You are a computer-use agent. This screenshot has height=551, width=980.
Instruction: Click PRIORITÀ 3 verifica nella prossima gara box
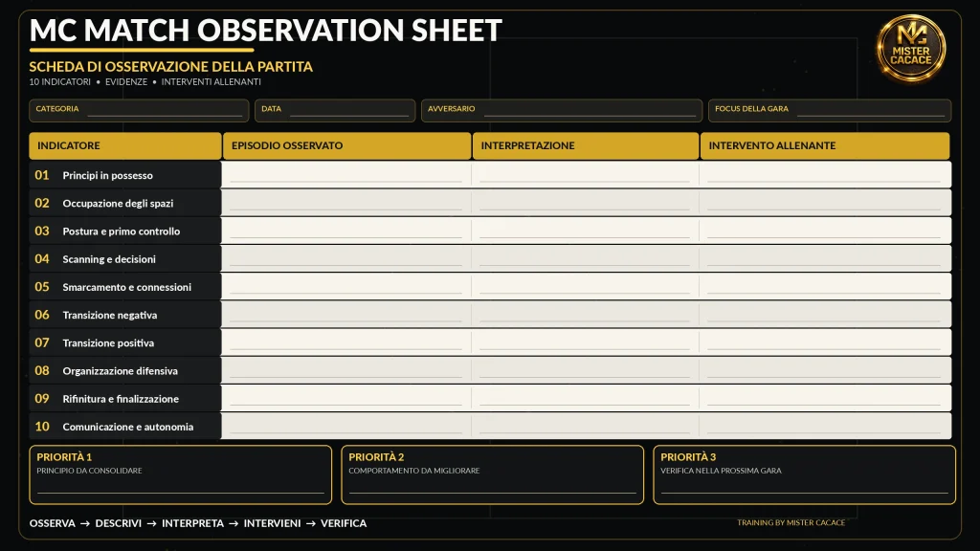[804, 474]
